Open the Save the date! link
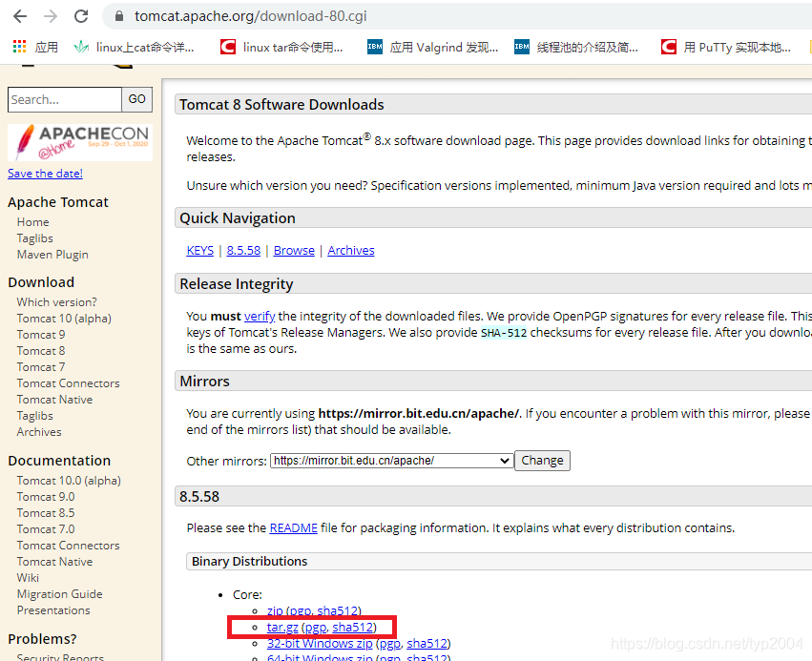Viewport: 812px width, 661px height. (x=45, y=174)
